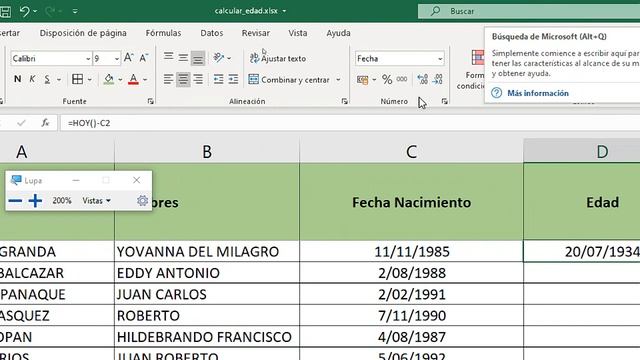Toggle underline S formatting
The height and width of the screenshot is (360, 640).
[47, 79]
